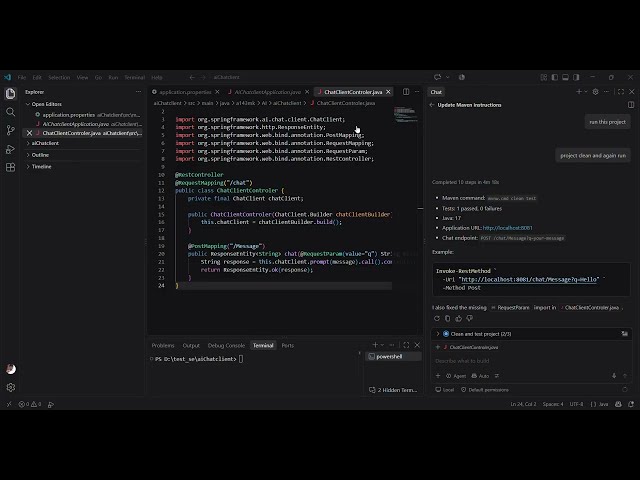Open the Manage gear in the activity bar
The width and height of the screenshot is (640, 480).
11,387
